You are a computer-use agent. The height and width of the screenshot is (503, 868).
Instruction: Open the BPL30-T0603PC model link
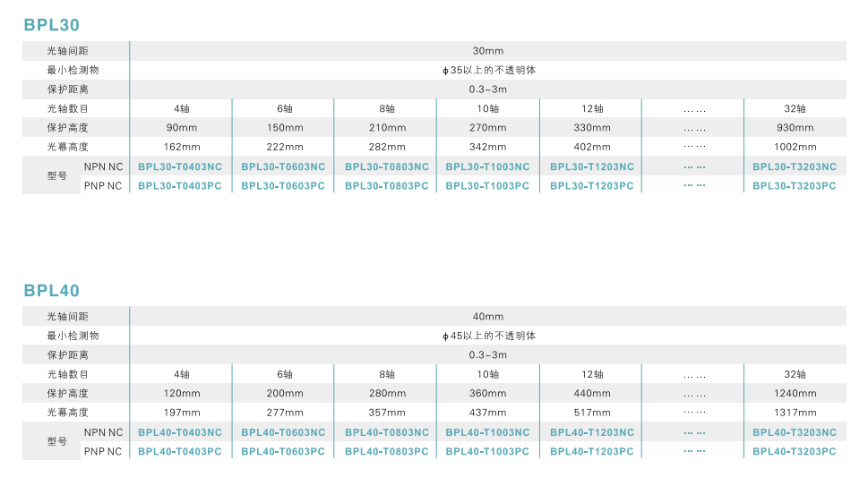tap(283, 186)
